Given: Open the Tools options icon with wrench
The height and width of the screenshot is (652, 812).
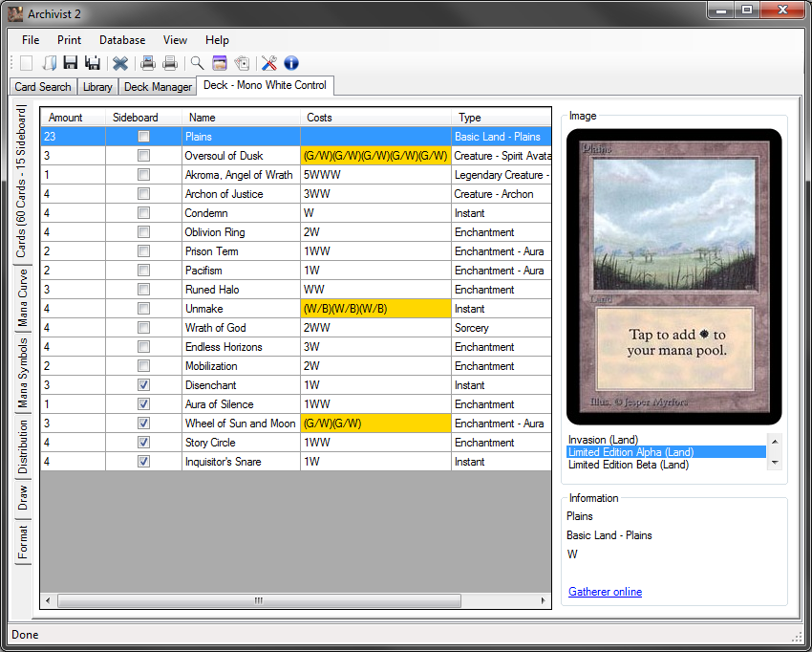Looking at the screenshot, I should (269, 63).
